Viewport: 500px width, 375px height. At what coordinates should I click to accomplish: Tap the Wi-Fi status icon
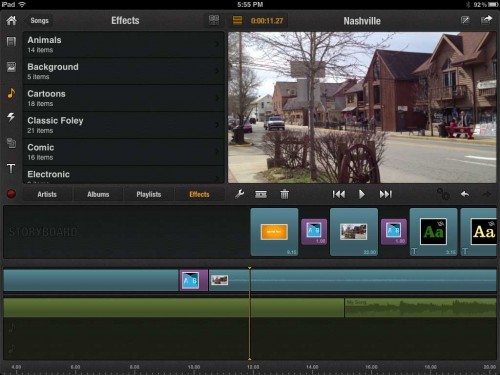22,5
